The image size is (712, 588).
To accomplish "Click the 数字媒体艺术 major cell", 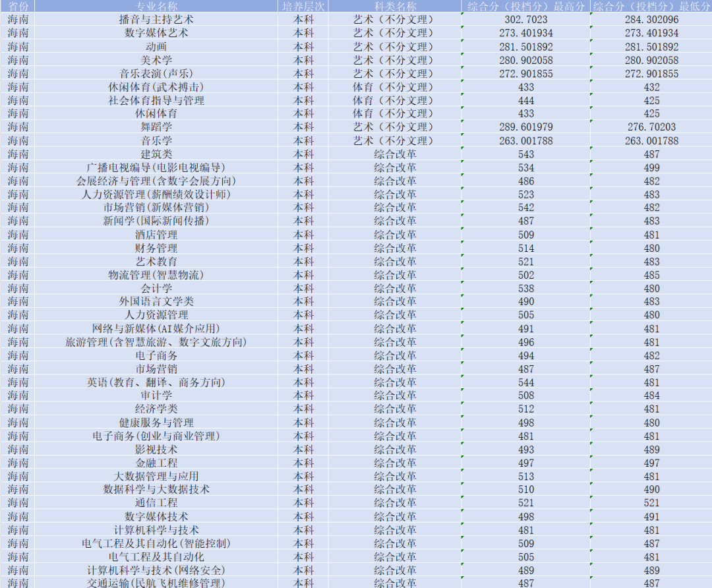I will click(156, 33).
